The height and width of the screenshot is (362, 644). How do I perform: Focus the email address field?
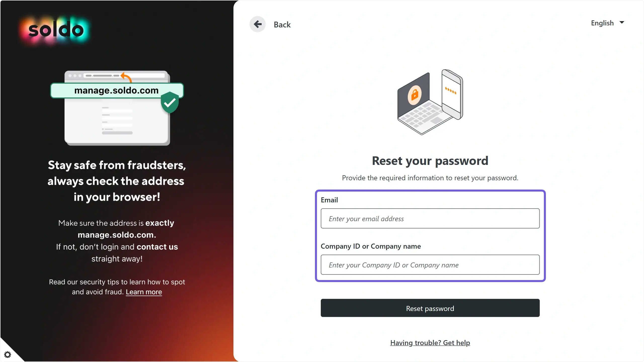click(430, 218)
